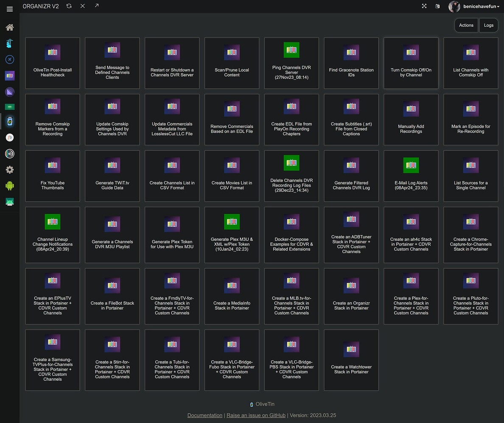The height and width of the screenshot is (423, 504).
Task: Open the tab in a new window arrow
Action: (97, 6)
